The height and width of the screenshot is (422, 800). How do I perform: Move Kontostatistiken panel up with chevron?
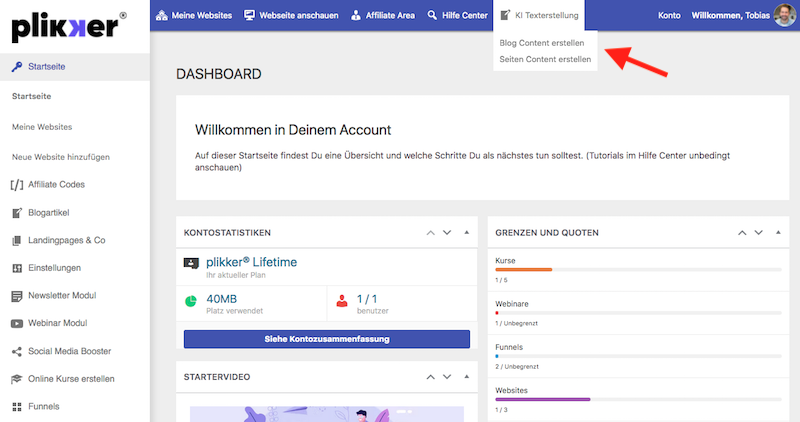[431, 233]
